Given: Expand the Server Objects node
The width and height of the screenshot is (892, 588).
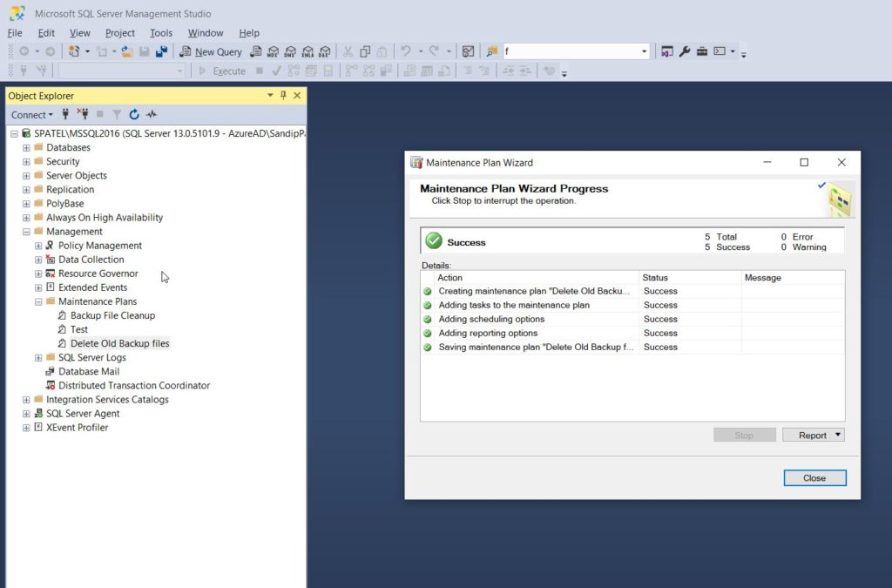Looking at the screenshot, I should pos(26,176).
